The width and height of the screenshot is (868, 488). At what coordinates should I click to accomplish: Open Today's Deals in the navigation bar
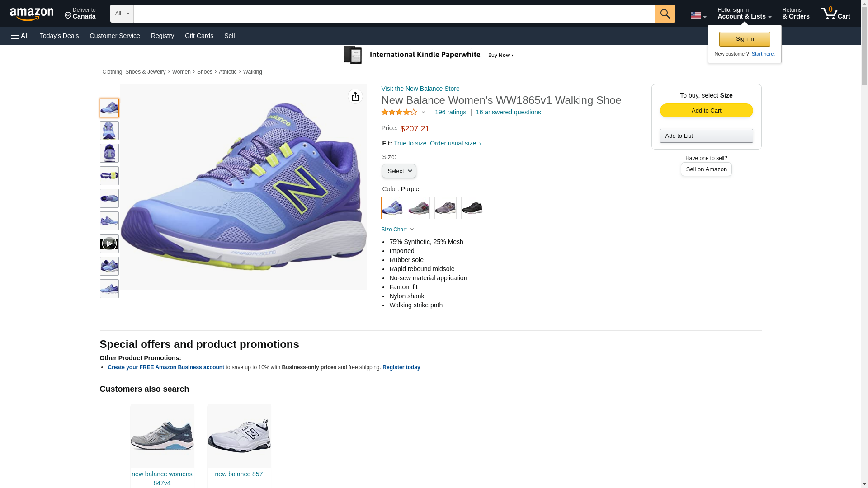click(x=59, y=36)
